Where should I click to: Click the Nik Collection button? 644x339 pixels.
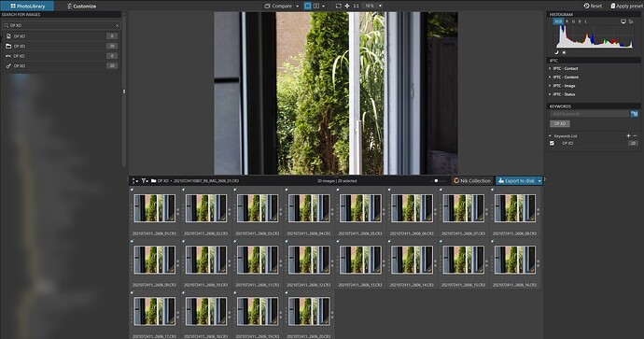(472, 181)
